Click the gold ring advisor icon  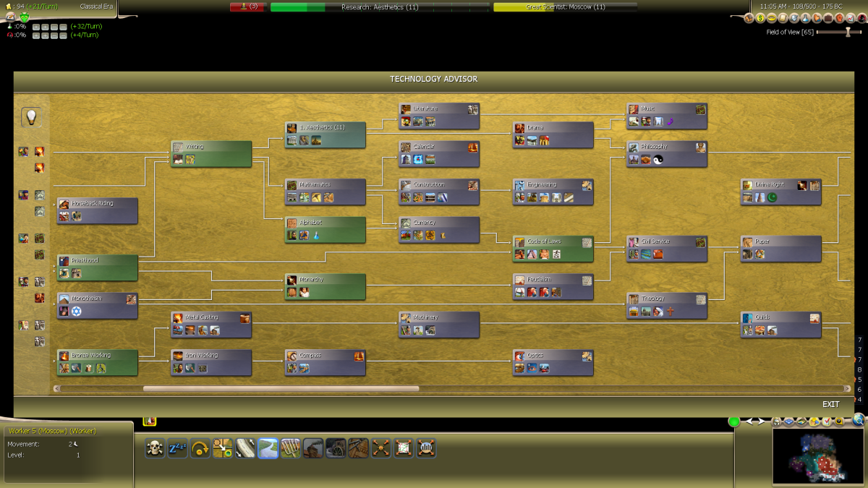tap(772, 18)
